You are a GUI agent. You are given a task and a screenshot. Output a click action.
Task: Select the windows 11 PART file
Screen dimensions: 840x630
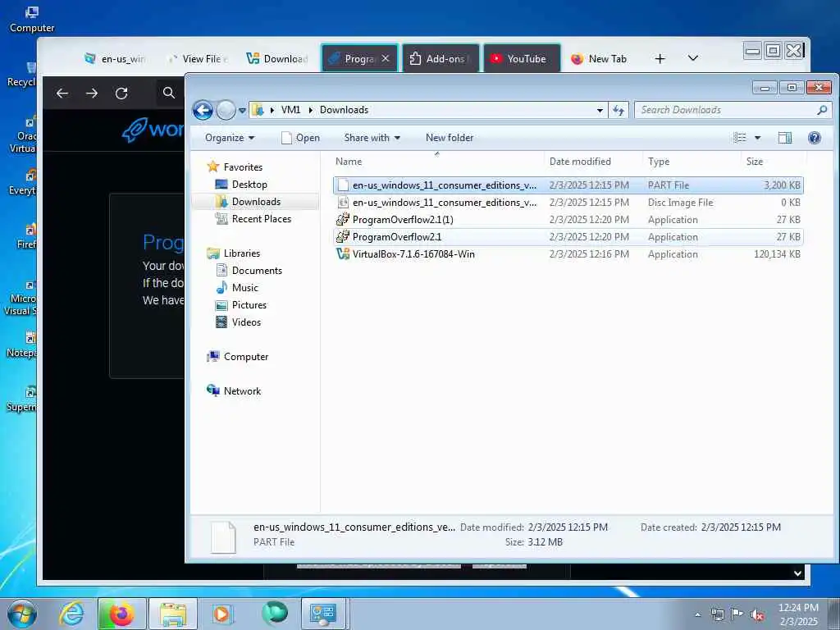(568, 185)
